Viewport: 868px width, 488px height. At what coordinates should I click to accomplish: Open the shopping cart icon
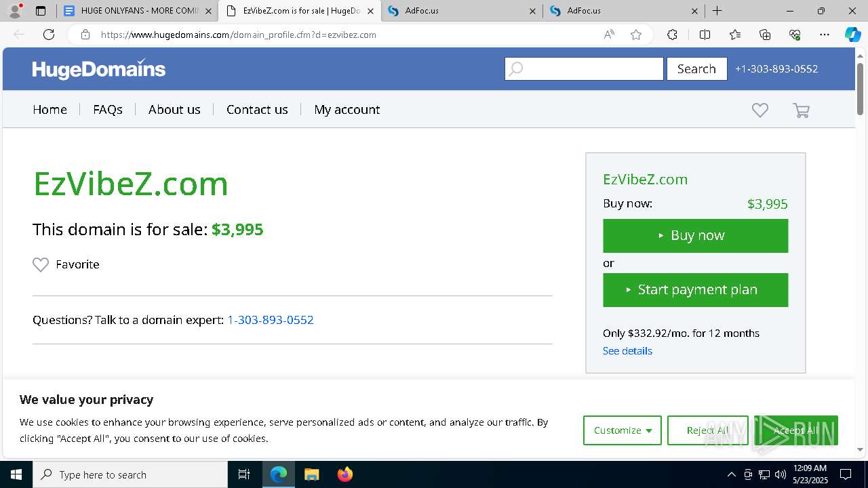(801, 110)
